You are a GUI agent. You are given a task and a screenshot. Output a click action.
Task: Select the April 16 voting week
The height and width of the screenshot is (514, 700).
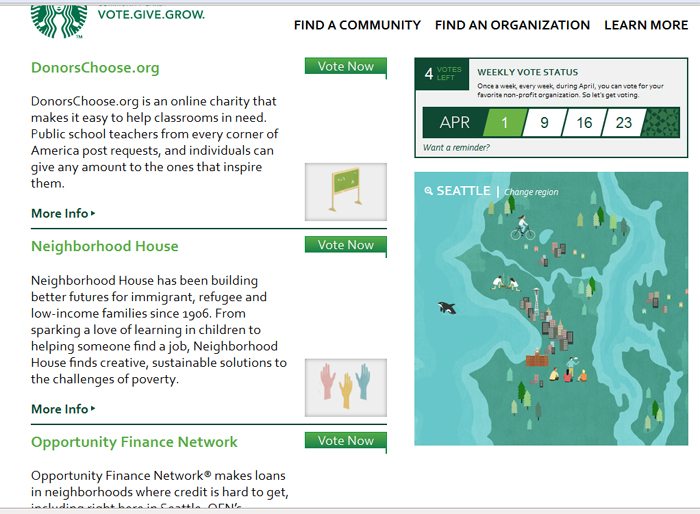click(x=584, y=122)
